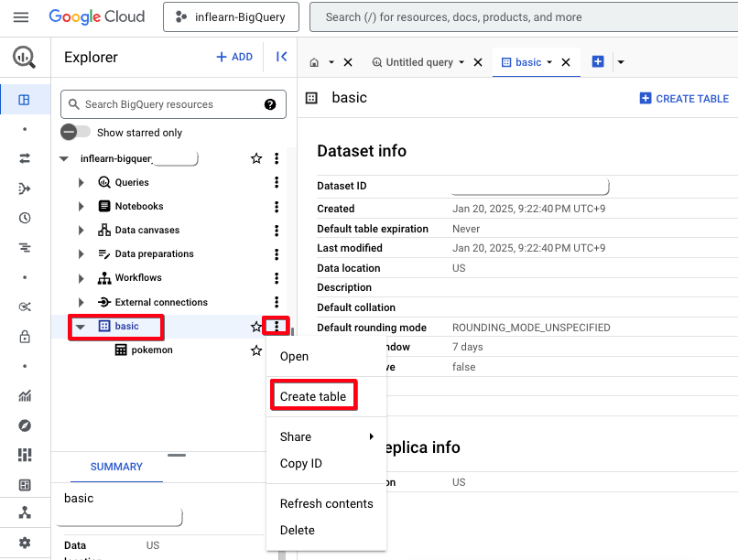Click the Google Cloud logo
The width and height of the screenshot is (738, 560).
click(x=96, y=16)
